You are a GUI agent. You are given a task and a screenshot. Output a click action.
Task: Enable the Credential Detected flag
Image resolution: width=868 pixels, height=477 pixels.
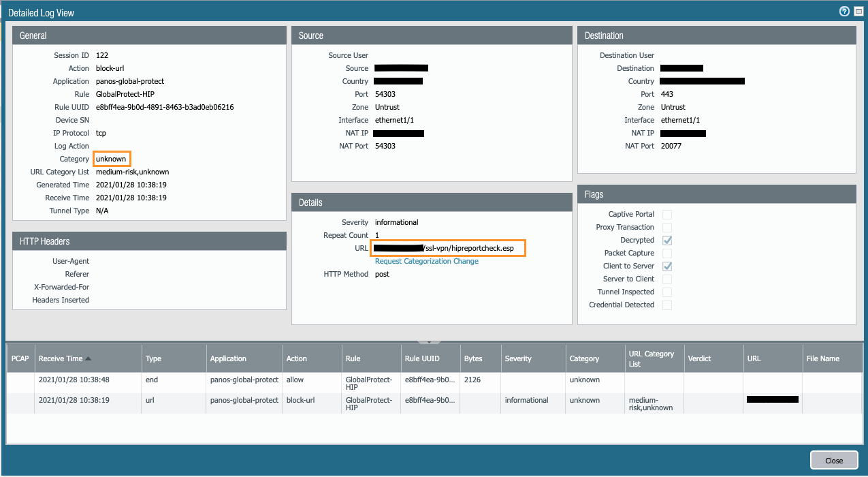pyautogui.click(x=666, y=305)
